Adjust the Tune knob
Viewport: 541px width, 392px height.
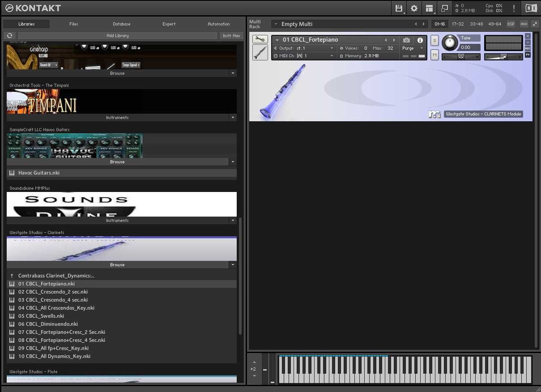click(x=450, y=43)
